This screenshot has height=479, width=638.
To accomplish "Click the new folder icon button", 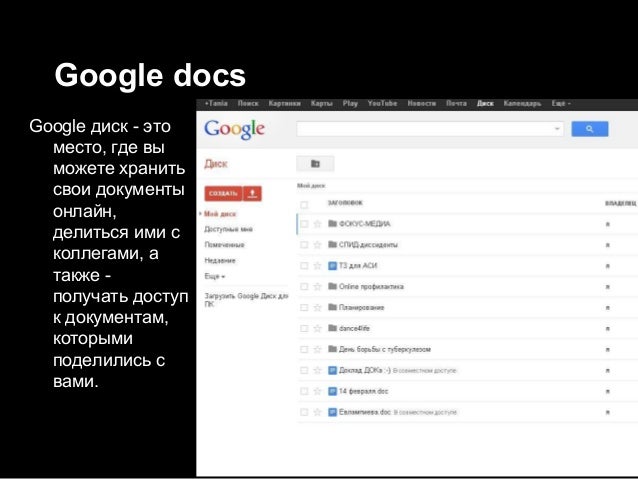I will tap(315, 164).
